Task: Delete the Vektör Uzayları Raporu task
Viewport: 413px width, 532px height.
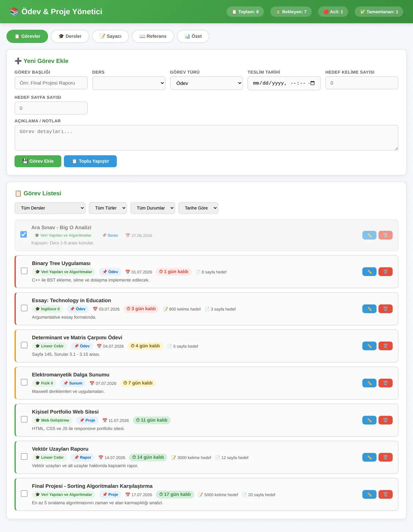Action: 385,457
